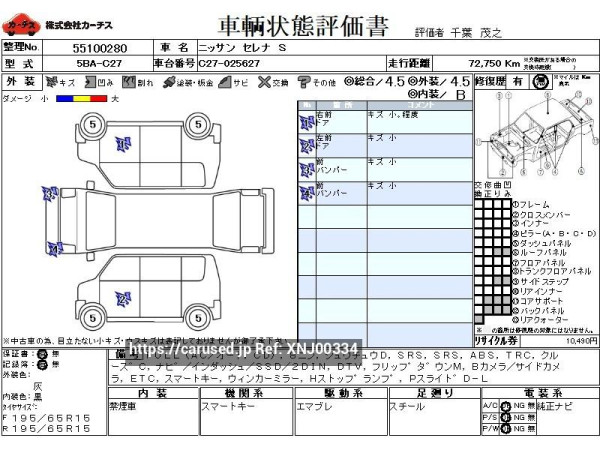Viewport: 600px width, 450px height.
Task: Click the リサイクル券 recycle fee label
Action: click(x=494, y=340)
